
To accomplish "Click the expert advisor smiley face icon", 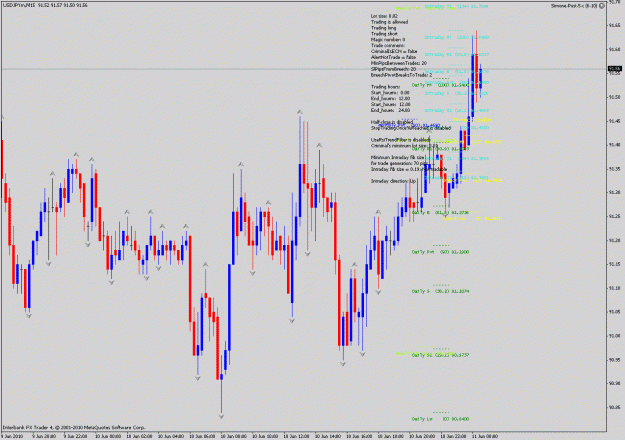I will (602, 6).
